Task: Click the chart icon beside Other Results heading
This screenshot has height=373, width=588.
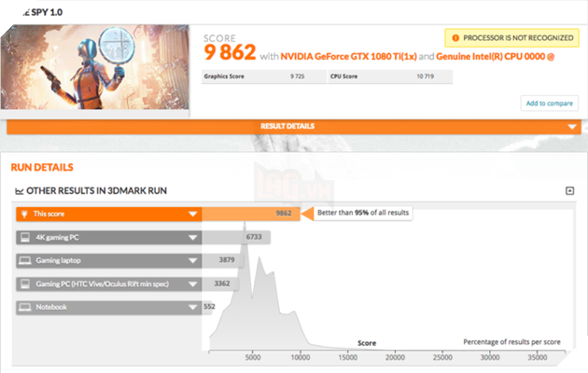Action: coord(19,191)
